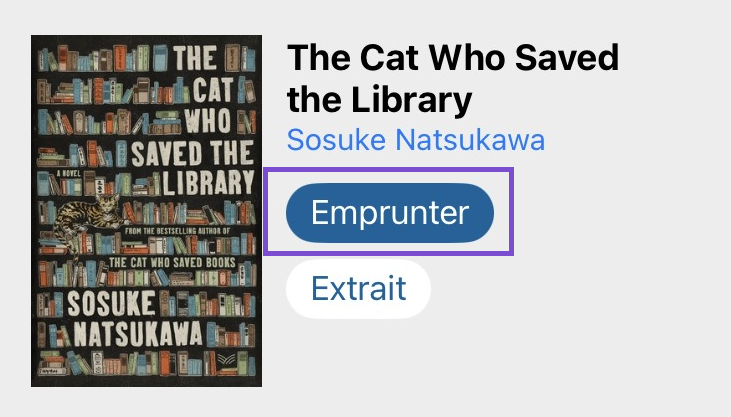Click the word "Library" in the title
This screenshot has width=731, height=417.
point(411,100)
